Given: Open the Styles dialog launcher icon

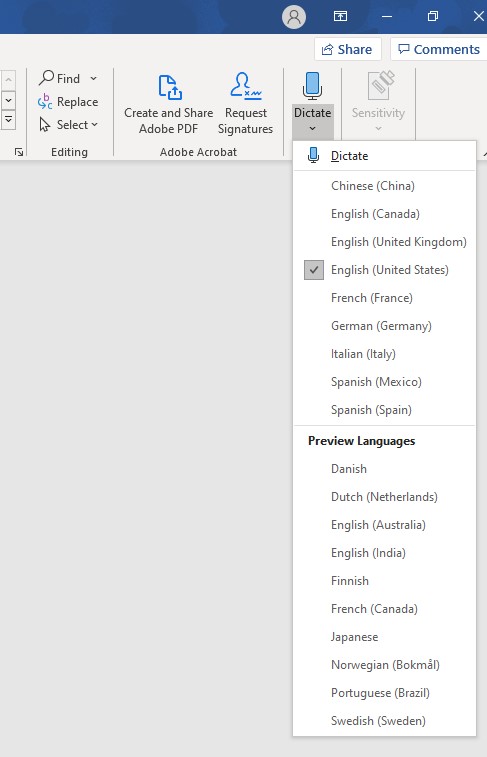Looking at the screenshot, I should pyautogui.click(x=19, y=153).
